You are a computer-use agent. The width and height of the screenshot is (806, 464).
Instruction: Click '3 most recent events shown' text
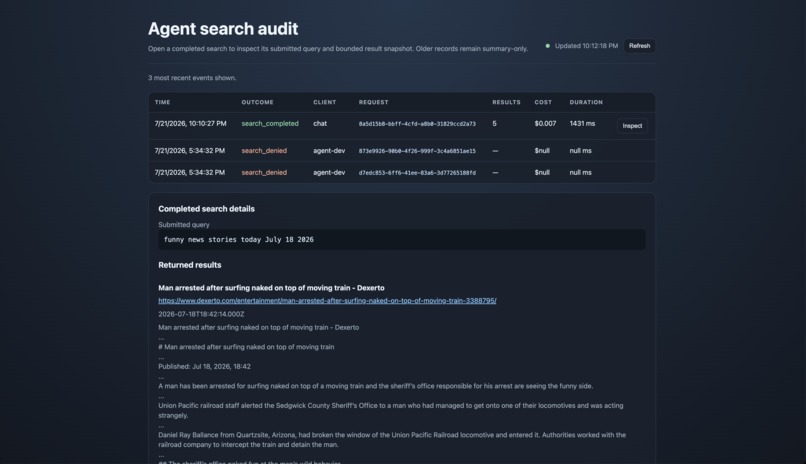[x=192, y=78]
